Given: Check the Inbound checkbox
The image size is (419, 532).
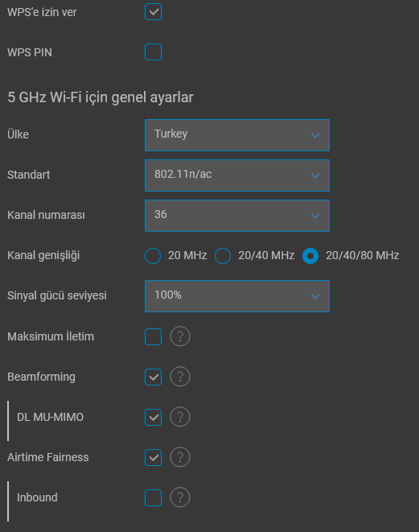Looking at the screenshot, I should [154, 497].
